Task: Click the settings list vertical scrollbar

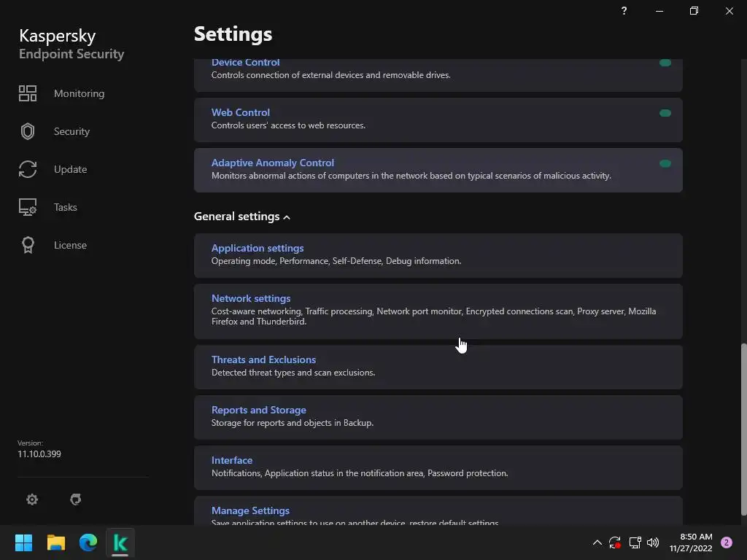Action: point(743,429)
